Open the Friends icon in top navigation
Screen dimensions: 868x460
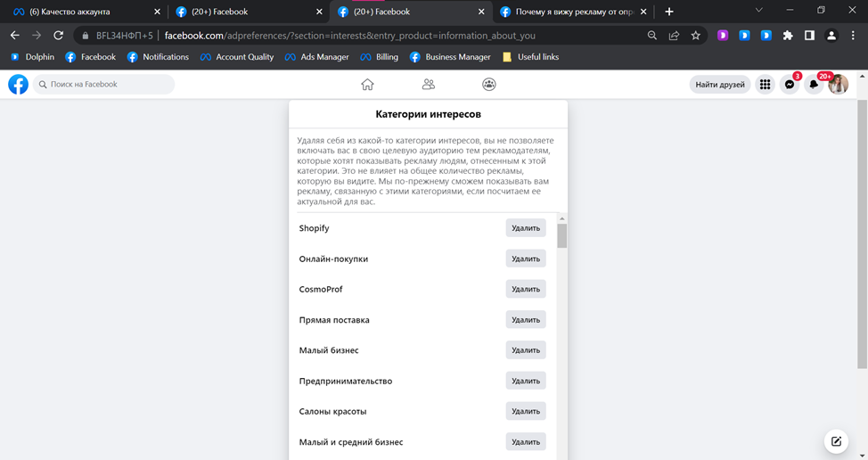[x=429, y=85]
